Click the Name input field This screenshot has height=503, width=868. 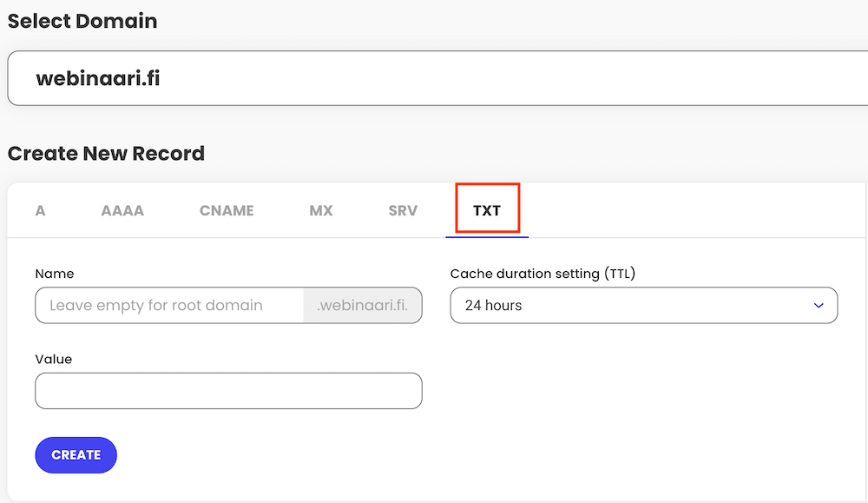(x=169, y=305)
